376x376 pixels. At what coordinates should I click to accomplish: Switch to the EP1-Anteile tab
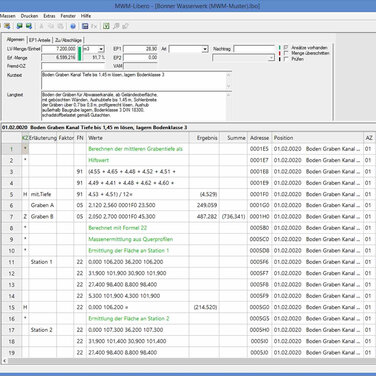(40, 40)
